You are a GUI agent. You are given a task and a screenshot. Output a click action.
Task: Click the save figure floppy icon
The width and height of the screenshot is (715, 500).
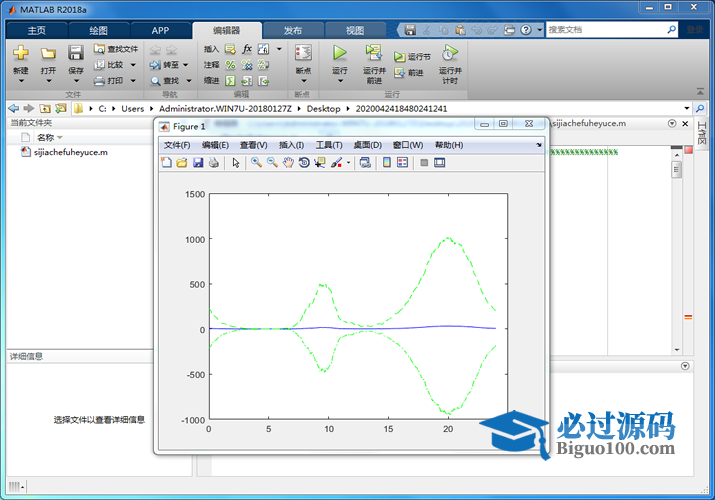pos(198,163)
